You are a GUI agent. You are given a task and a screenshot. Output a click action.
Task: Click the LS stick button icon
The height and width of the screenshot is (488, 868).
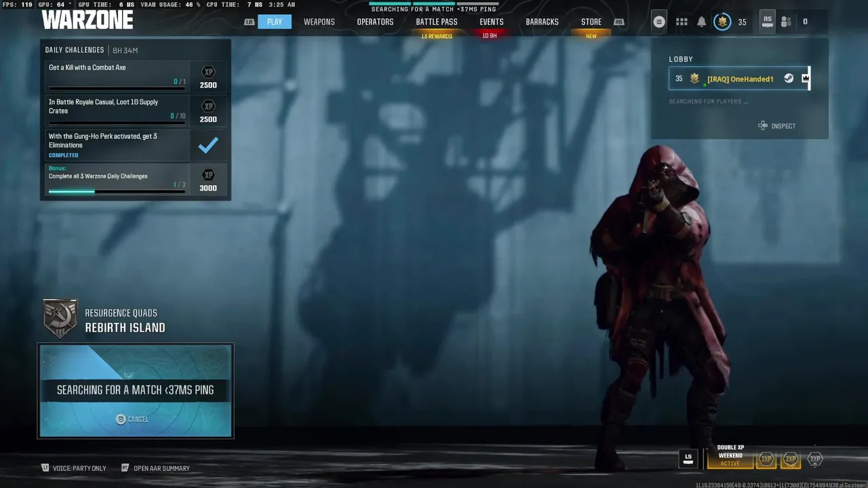(688, 459)
